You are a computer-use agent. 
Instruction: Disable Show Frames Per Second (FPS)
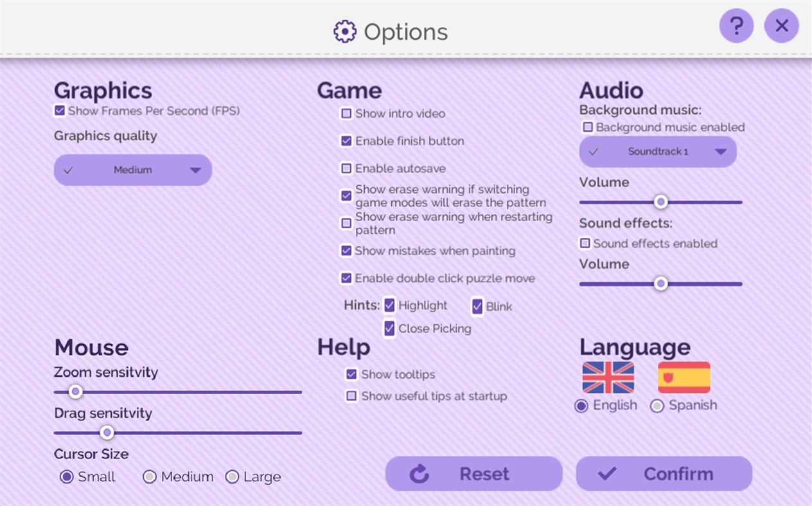[x=59, y=111]
